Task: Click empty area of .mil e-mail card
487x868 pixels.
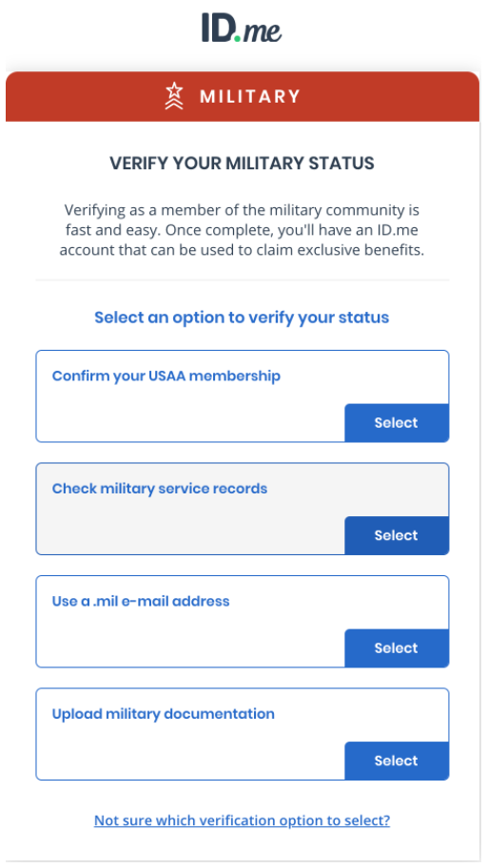Action: (188, 641)
